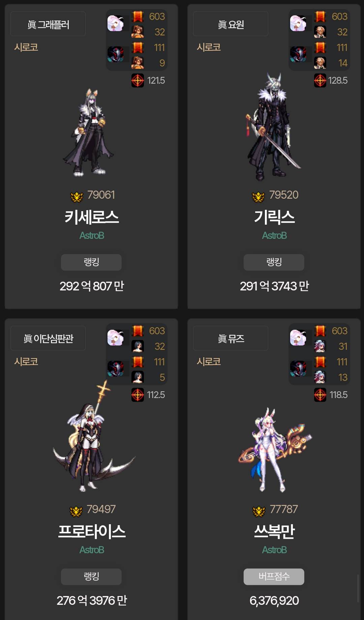This screenshot has height=620, width=364.
Task: Open the 랭킹 button under 프로타이스
Action: (91, 576)
